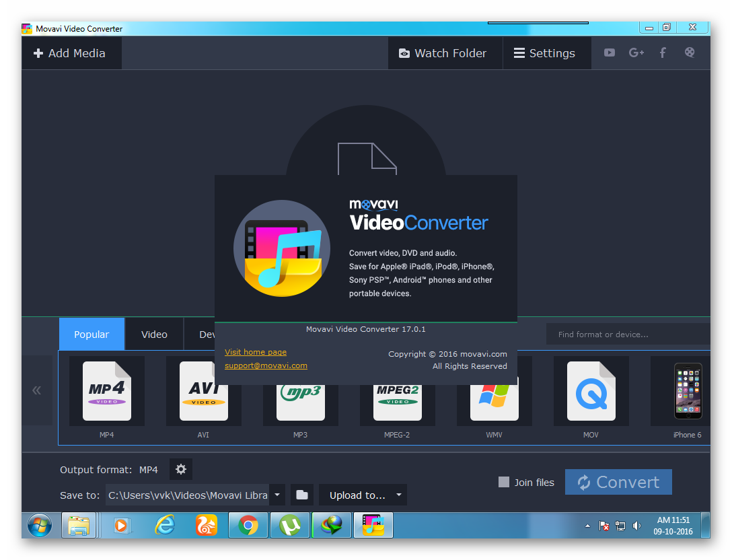Click the empty file drop icon

[x=367, y=159]
